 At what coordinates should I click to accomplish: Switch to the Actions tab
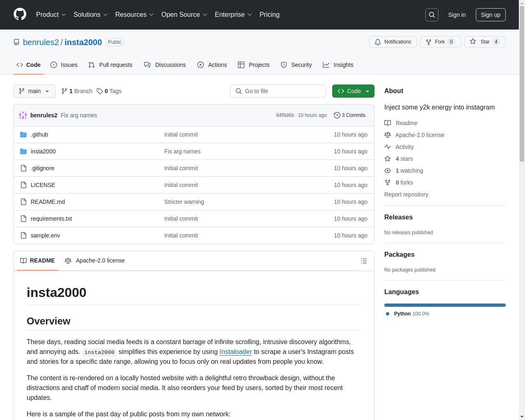tap(212, 65)
